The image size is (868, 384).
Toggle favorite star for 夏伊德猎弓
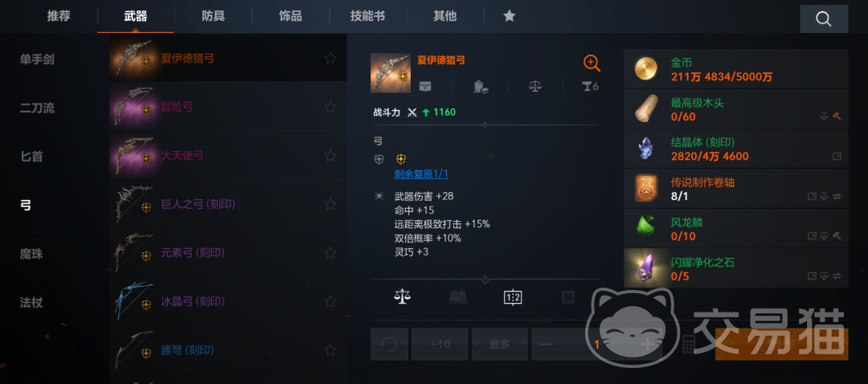pyautogui.click(x=330, y=58)
